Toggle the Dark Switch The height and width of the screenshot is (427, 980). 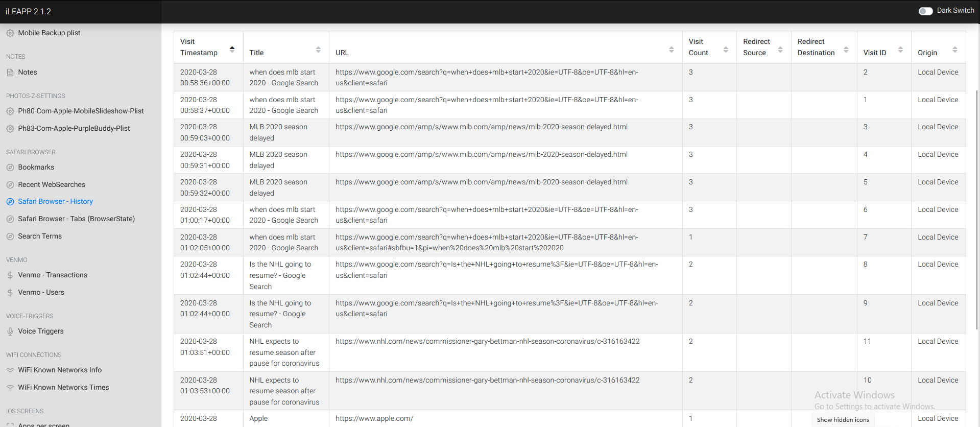coord(925,11)
